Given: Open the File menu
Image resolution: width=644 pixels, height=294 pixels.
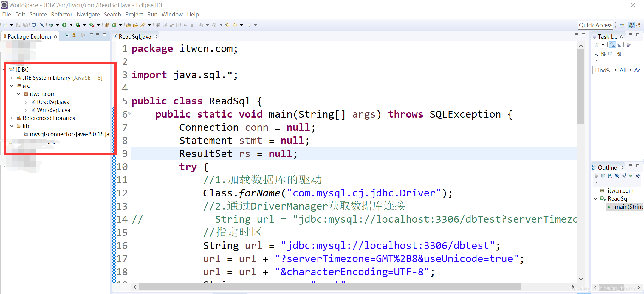Looking at the screenshot, I should coord(6,14).
